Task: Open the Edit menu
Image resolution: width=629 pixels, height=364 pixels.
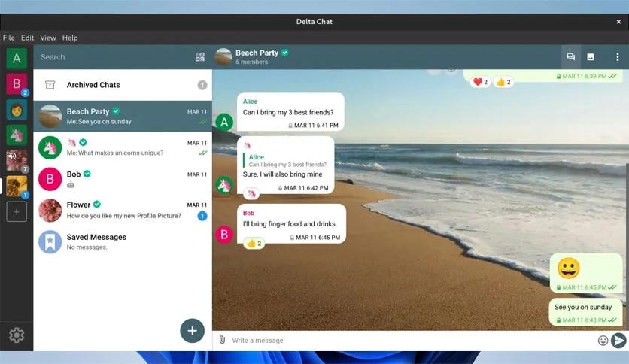Action: 27,38
